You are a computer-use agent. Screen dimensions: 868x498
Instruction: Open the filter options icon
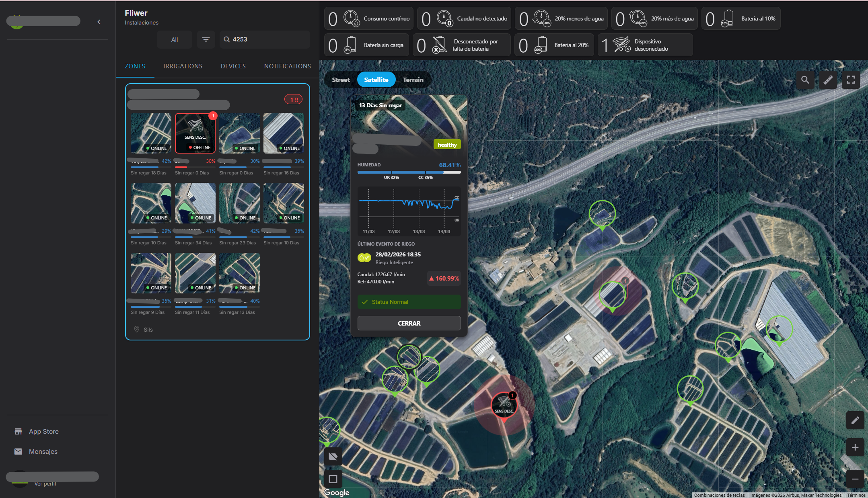[x=206, y=39]
